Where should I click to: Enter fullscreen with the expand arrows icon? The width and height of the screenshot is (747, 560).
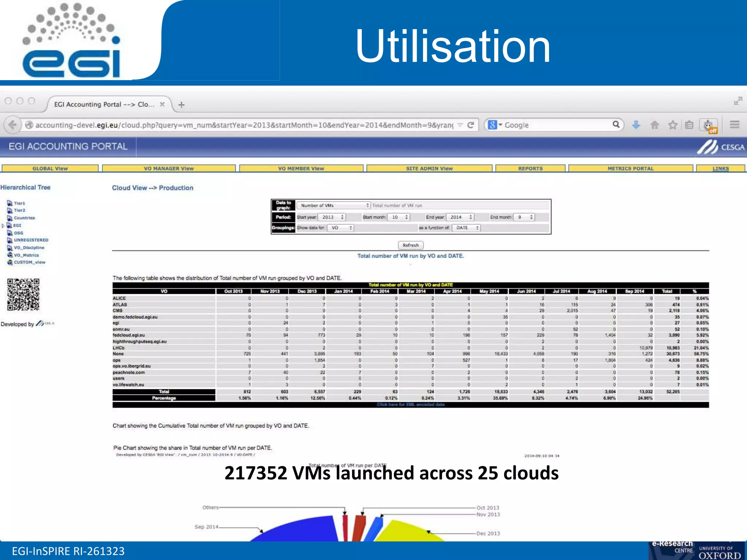738,101
